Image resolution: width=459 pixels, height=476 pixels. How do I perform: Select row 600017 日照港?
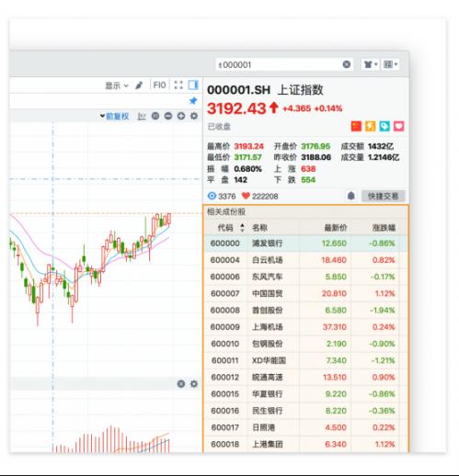305,427
